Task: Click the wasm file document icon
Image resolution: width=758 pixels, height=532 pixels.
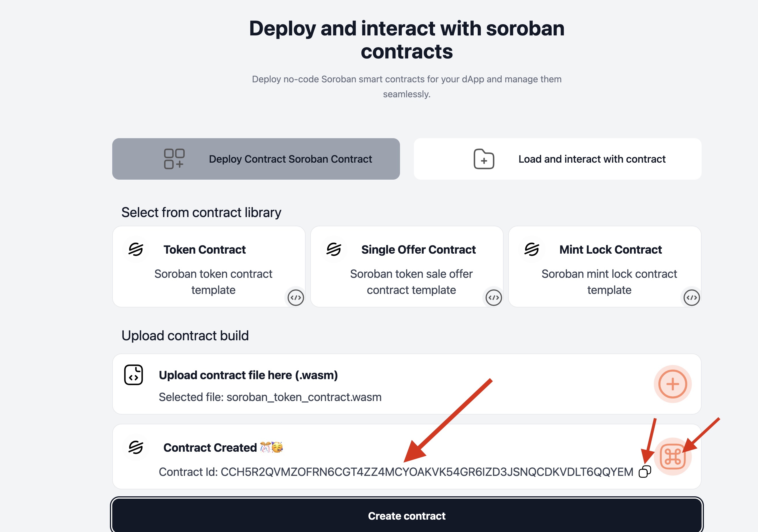Action: [x=133, y=375]
